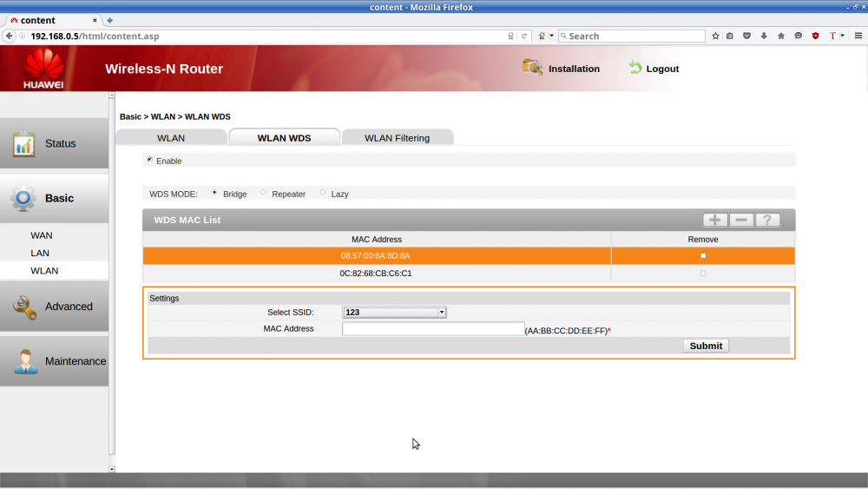Switch to the WLAN Filtering tab
The width and height of the screenshot is (868, 489).
(x=397, y=138)
